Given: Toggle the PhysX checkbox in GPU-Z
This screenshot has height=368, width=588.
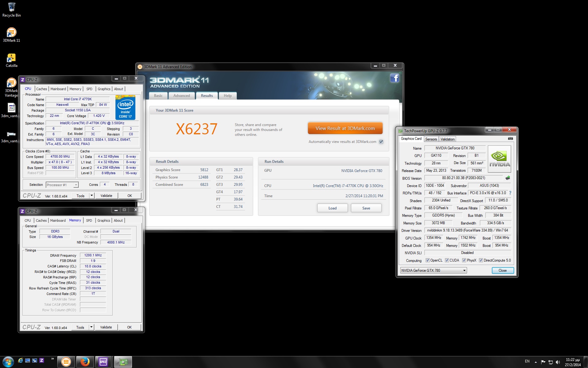Looking at the screenshot, I should tap(464, 260).
